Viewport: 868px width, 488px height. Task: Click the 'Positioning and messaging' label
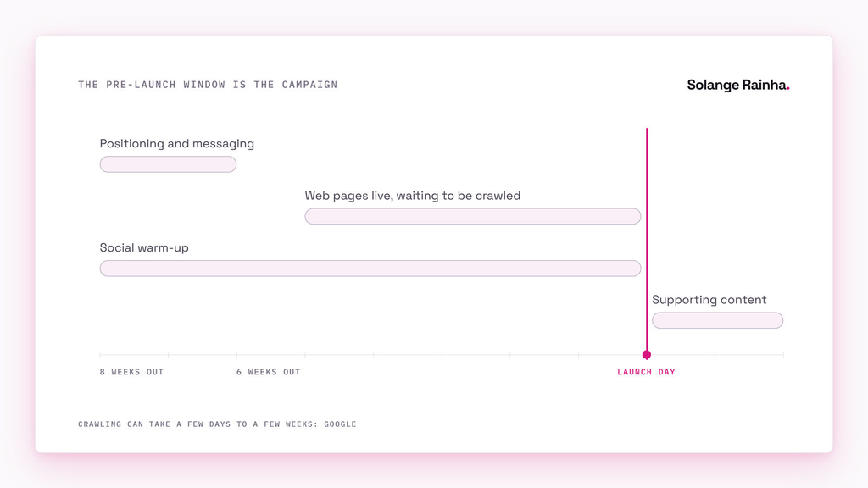(x=176, y=144)
